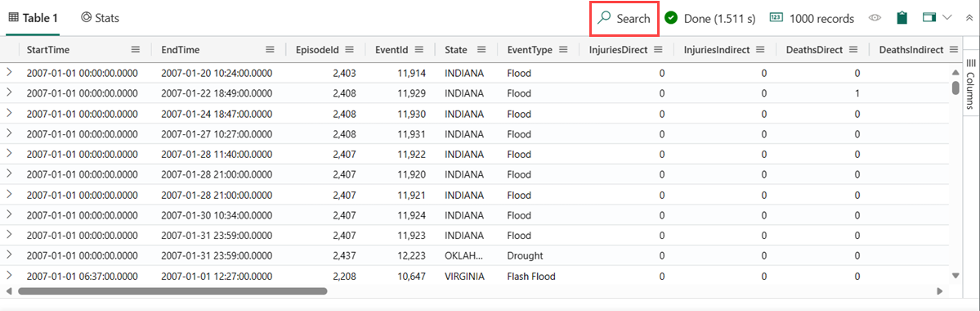The height and width of the screenshot is (311, 980).
Task: Open the Search box in results toolbar
Action: click(624, 19)
